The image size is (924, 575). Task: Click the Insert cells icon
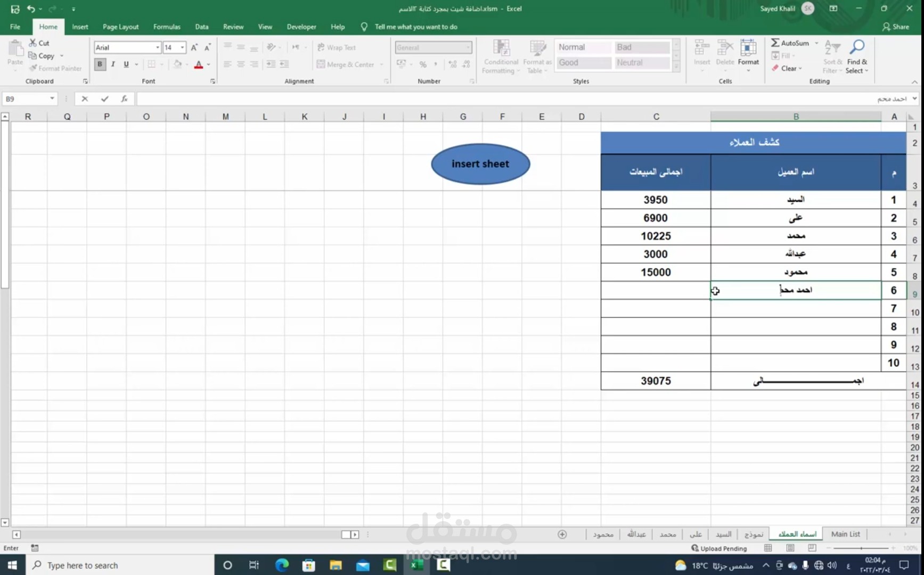pyautogui.click(x=702, y=48)
